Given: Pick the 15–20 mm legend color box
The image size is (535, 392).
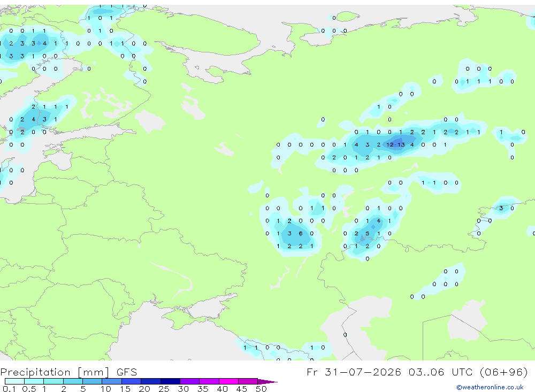Looking at the screenshot, I should tap(132, 381).
